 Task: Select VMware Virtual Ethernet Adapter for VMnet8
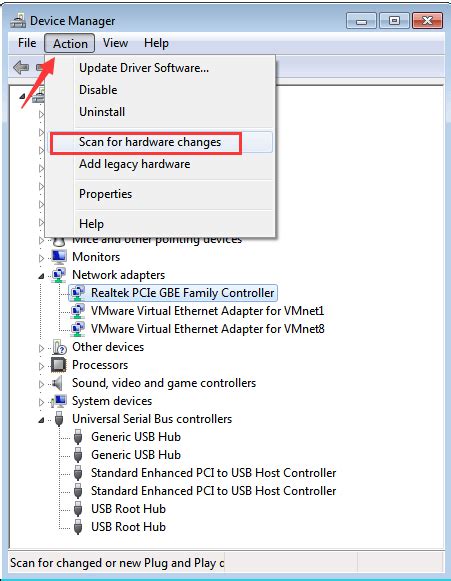click(x=208, y=329)
